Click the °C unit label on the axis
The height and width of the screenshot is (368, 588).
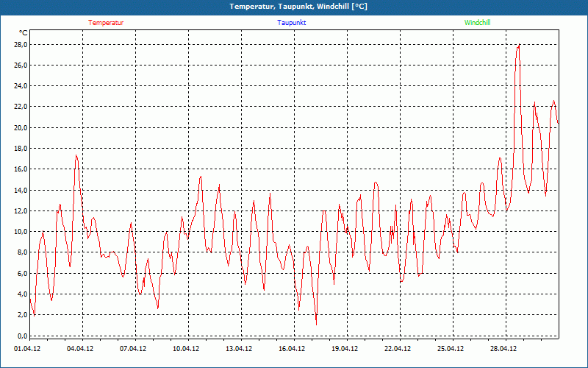(x=24, y=33)
